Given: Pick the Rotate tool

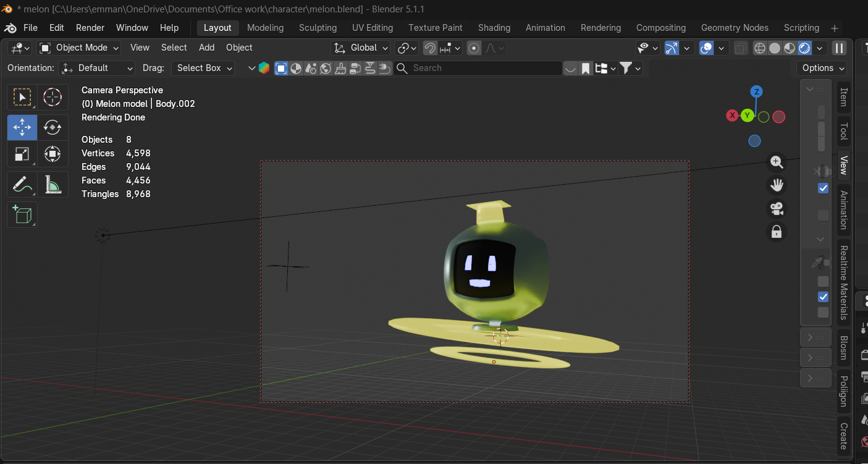Looking at the screenshot, I should 53,128.
